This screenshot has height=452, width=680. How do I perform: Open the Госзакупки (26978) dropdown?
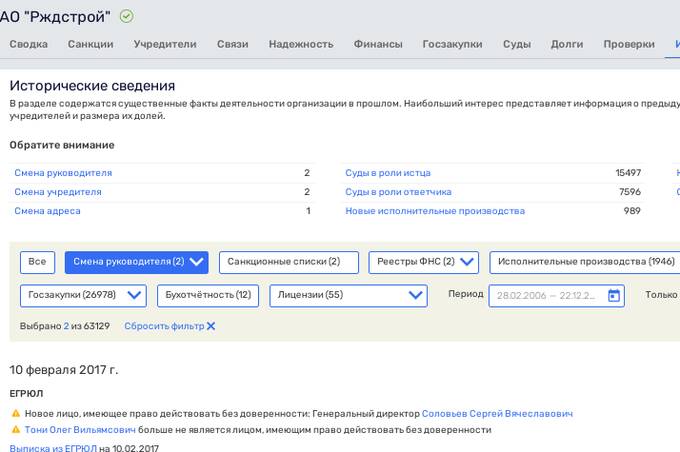coord(135,296)
